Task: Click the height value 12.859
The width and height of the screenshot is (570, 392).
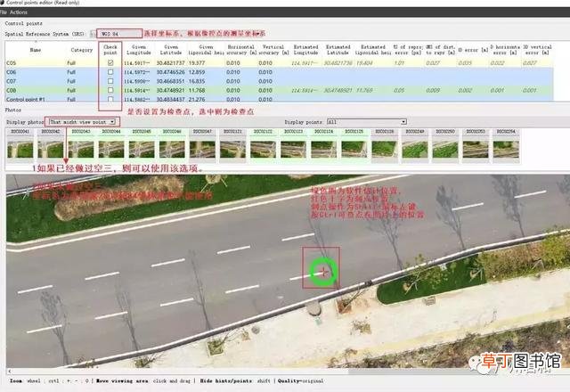Action: tap(197, 72)
